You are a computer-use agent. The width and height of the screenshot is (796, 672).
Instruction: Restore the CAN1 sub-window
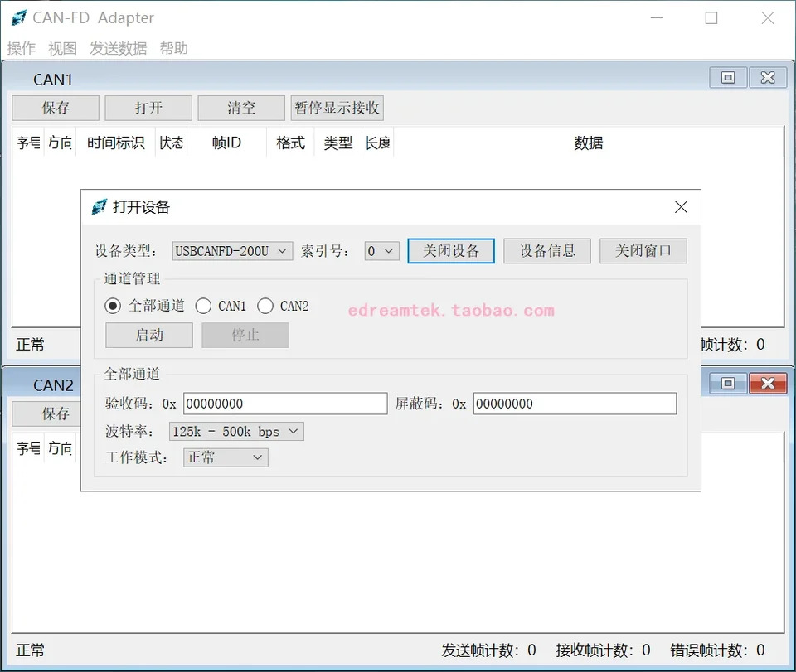click(728, 78)
